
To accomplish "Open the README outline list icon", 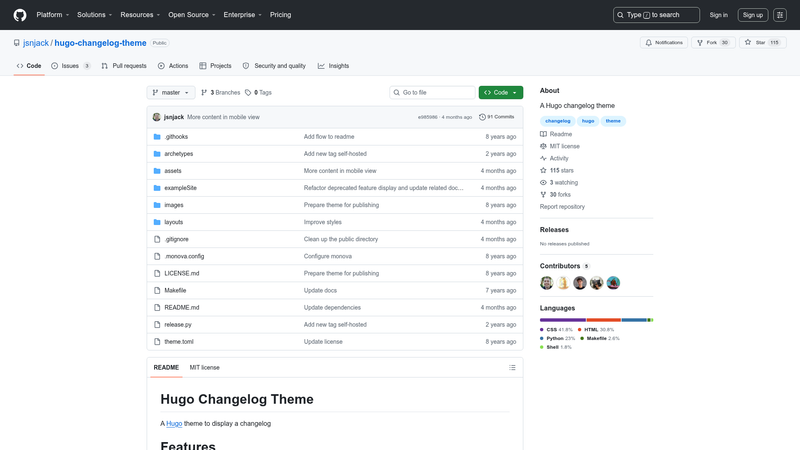I will (x=512, y=367).
